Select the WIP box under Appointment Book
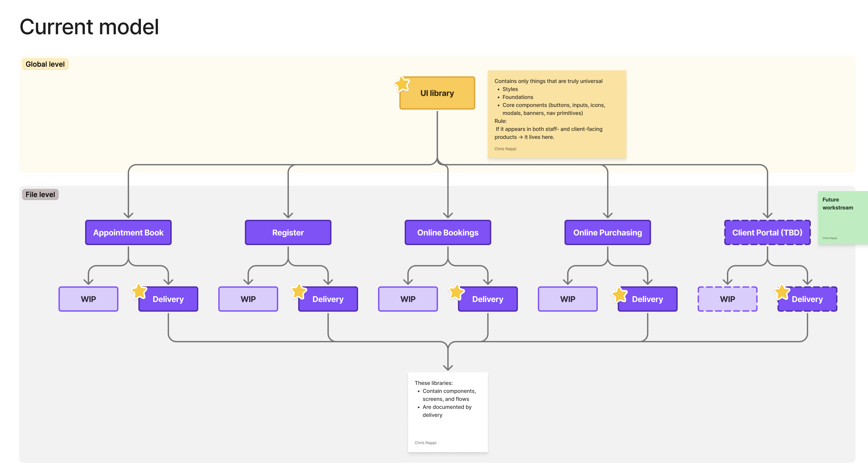Image resolution: width=868 pixels, height=475 pixels. tap(88, 299)
